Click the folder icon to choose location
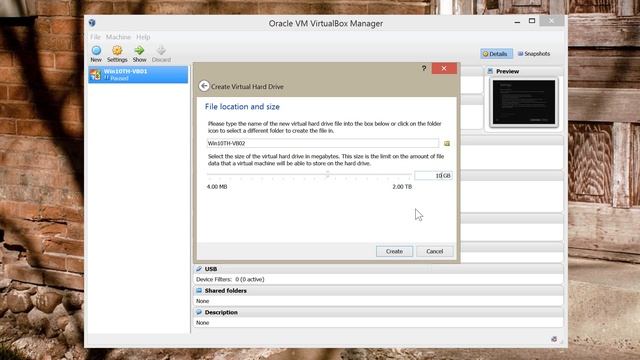Screen dimensions: 640x360 tap(447, 143)
